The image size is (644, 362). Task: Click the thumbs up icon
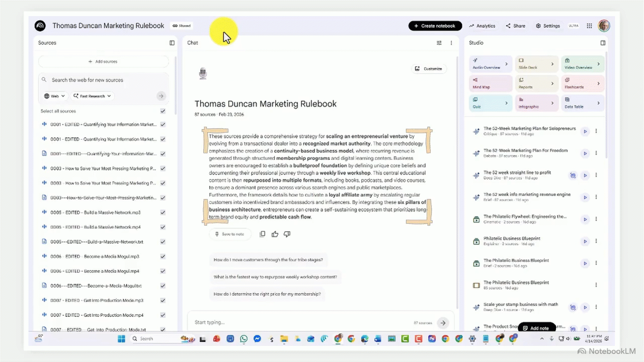[x=275, y=234]
